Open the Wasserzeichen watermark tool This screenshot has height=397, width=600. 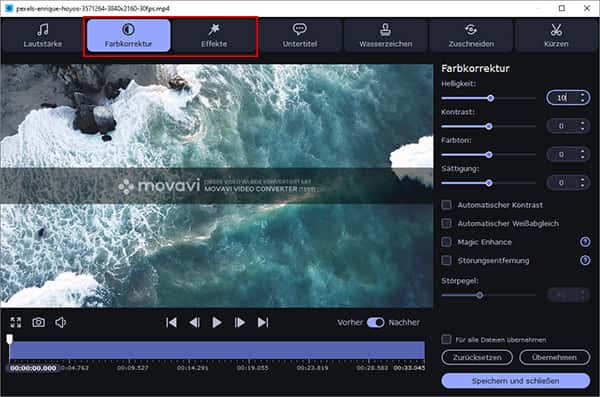[x=386, y=35]
